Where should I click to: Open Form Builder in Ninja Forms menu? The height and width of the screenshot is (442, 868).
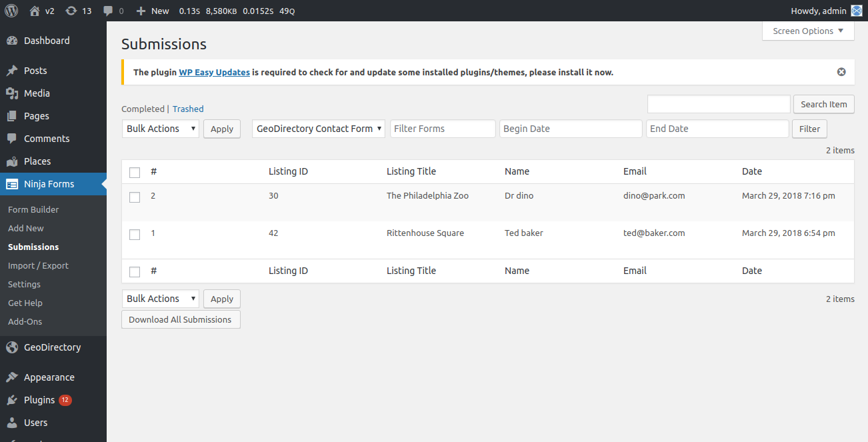33,209
